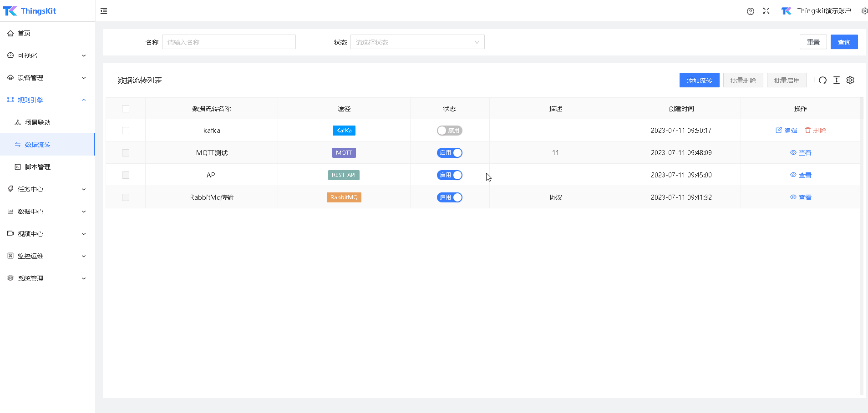Expand the 设备管理 sidebar menu
The image size is (868, 413).
(47, 78)
